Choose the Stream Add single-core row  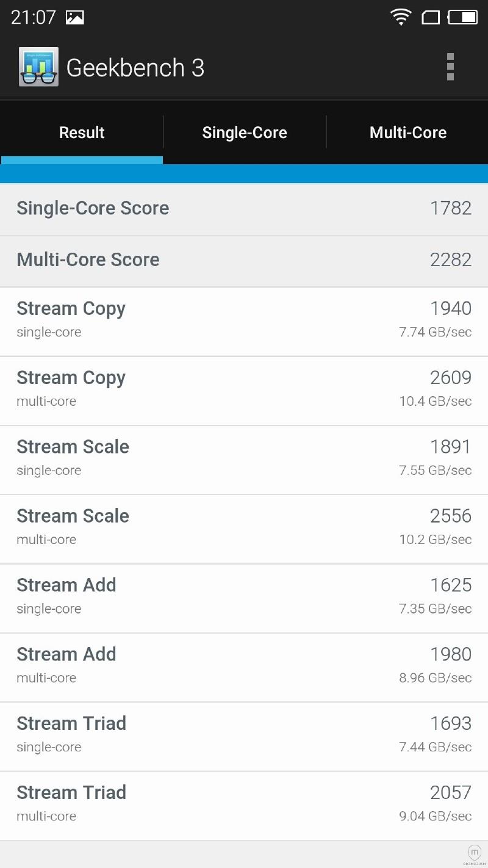click(x=244, y=598)
